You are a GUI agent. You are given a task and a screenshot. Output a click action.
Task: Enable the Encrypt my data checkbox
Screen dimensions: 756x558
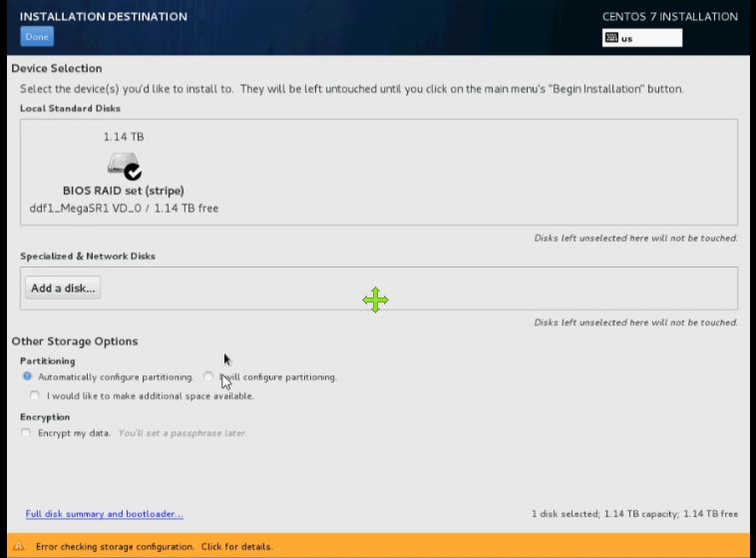tap(26, 432)
